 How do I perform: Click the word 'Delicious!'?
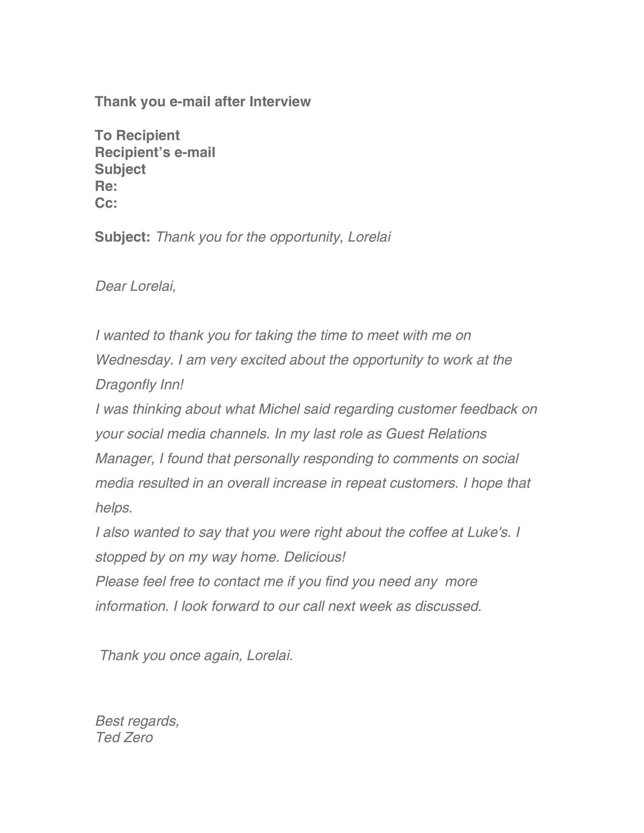(x=315, y=557)
